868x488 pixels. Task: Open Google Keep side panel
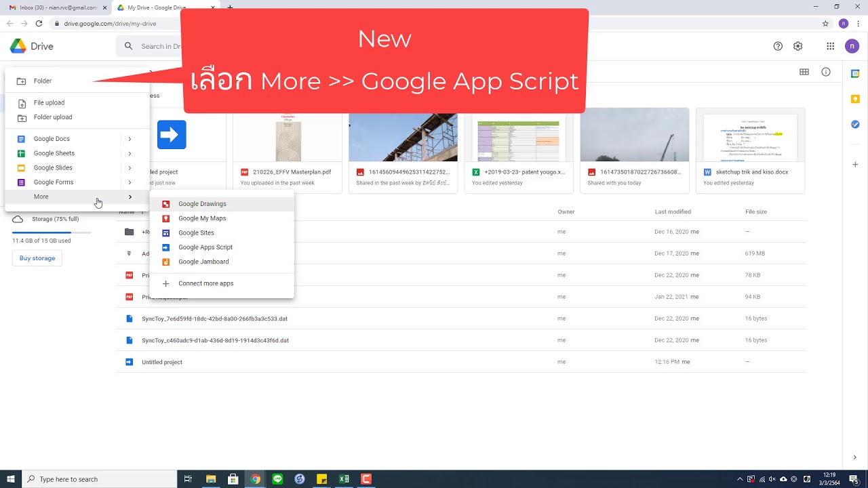pyautogui.click(x=855, y=99)
